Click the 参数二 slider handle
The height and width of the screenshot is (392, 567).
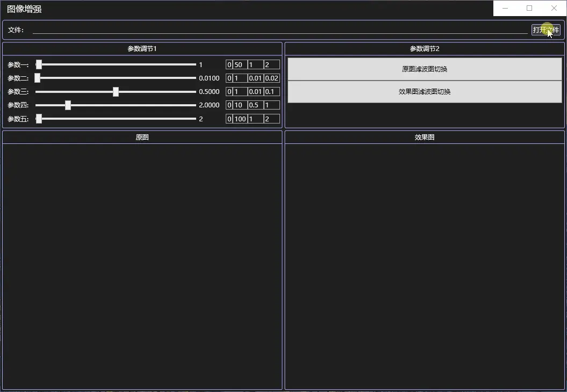38,78
